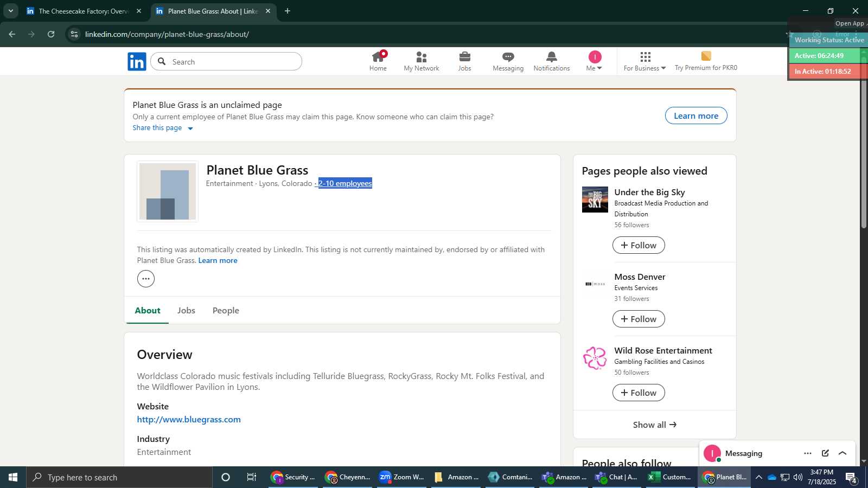
Task: Expand the Share this page dropdown
Action: pos(163,128)
